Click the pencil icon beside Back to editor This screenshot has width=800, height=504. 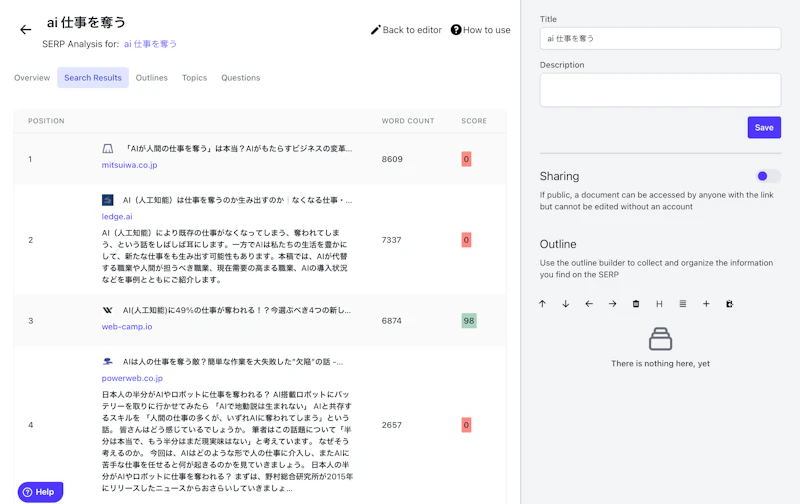(376, 30)
